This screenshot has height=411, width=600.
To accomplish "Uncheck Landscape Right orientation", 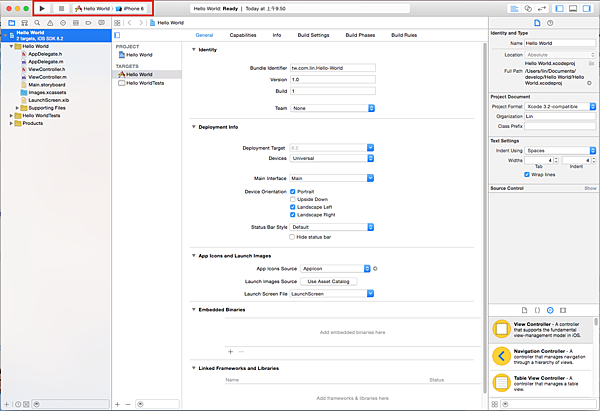I will [x=292, y=215].
